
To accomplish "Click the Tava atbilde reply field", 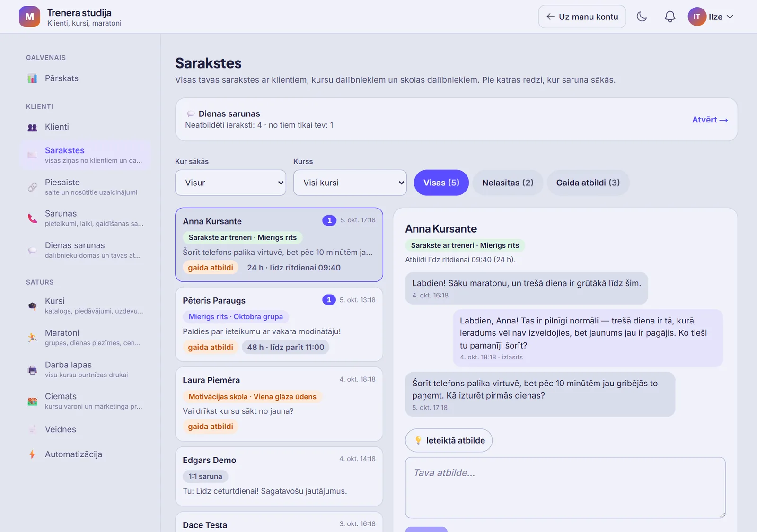I will click(x=565, y=488).
